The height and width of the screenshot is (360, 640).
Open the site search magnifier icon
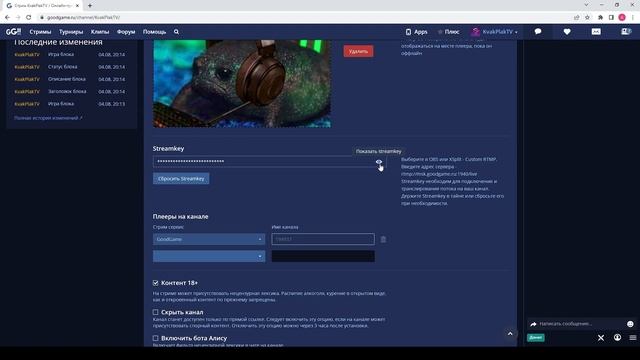tap(176, 32)
